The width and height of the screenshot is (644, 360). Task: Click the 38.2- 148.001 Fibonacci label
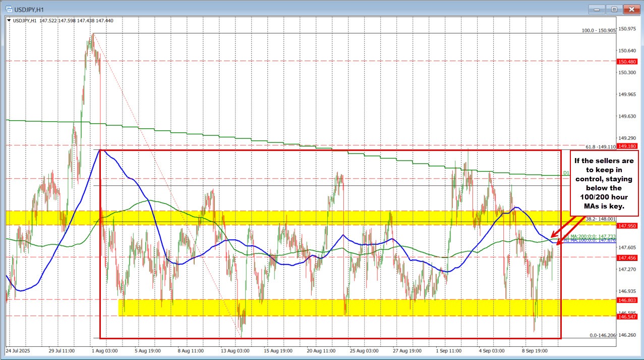601,219
